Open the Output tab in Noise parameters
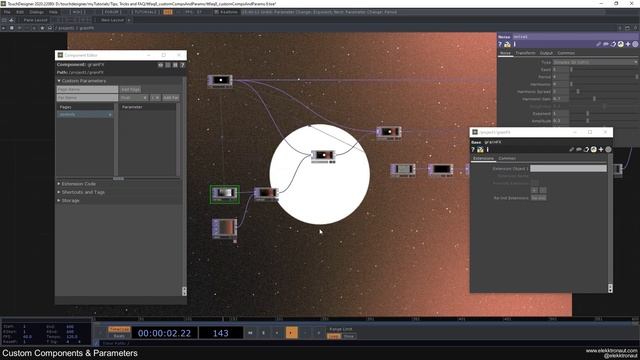Viewport: 640px width, 360px height. 546,53
